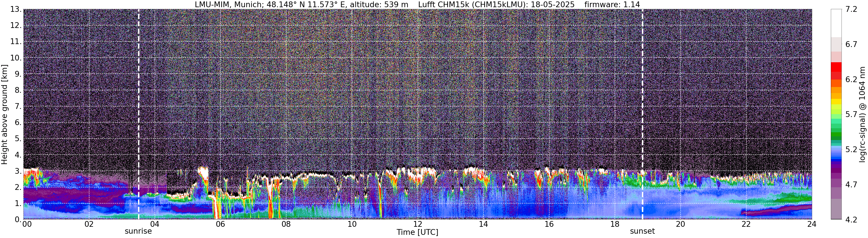Click the time axis tick label '02'

point(89,224)
